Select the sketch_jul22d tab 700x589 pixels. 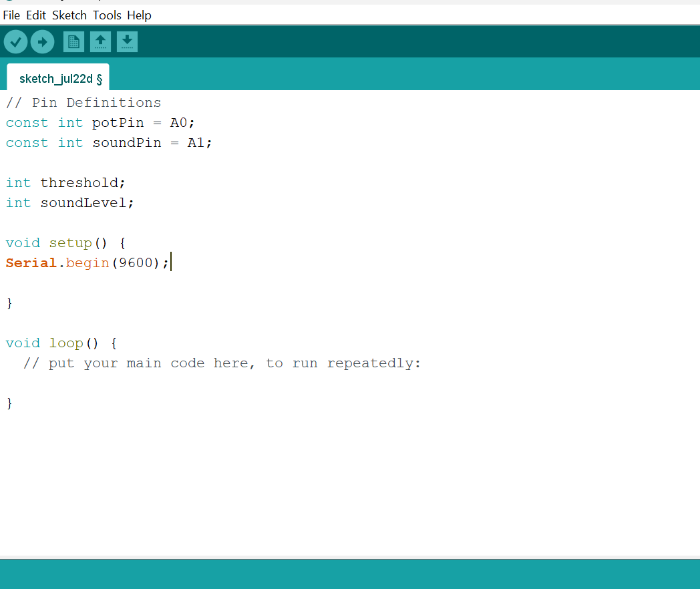click(58, 78)
